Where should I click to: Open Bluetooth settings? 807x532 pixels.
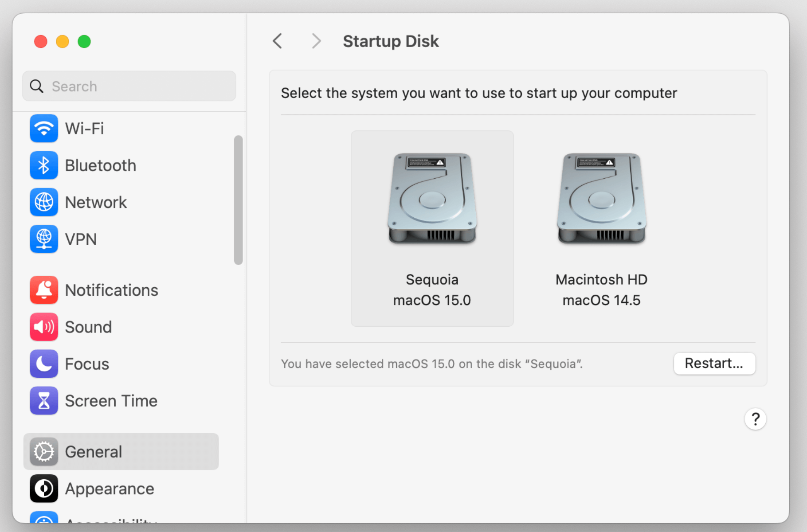(x=100, y=165)
